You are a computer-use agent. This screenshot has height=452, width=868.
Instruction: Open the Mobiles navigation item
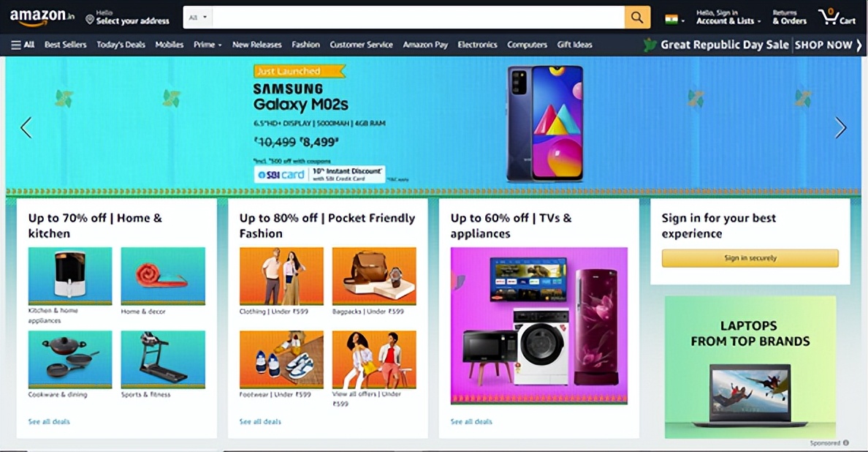[169, 45]
